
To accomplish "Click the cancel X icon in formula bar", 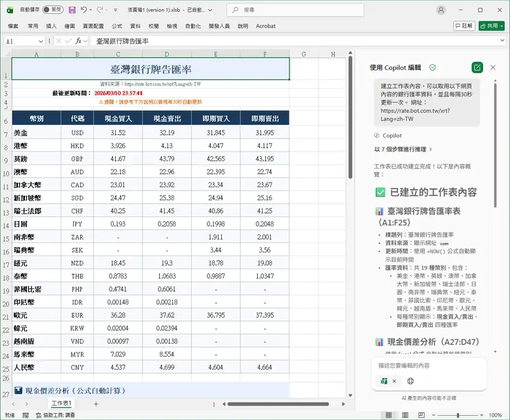I will [59, 41].
